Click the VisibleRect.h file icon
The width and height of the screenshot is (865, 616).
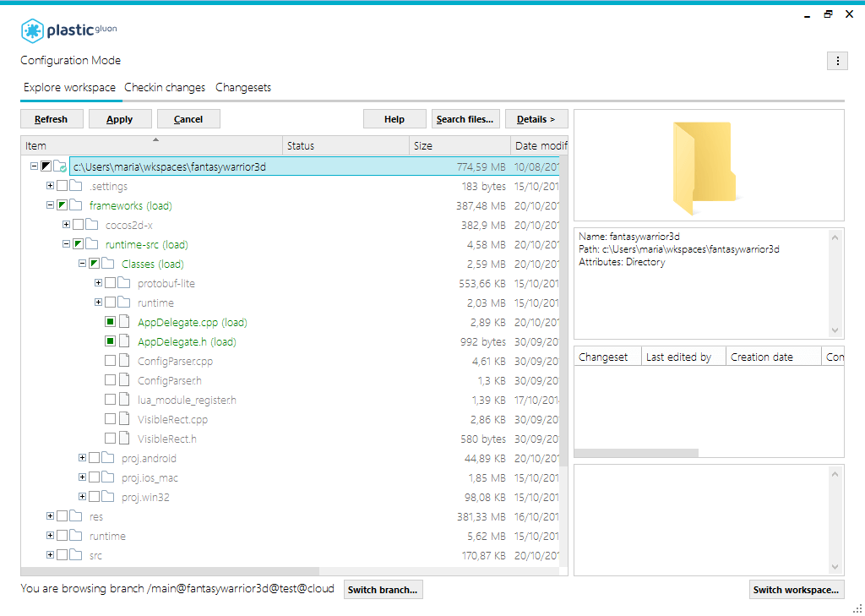click(x=124, y=439)
